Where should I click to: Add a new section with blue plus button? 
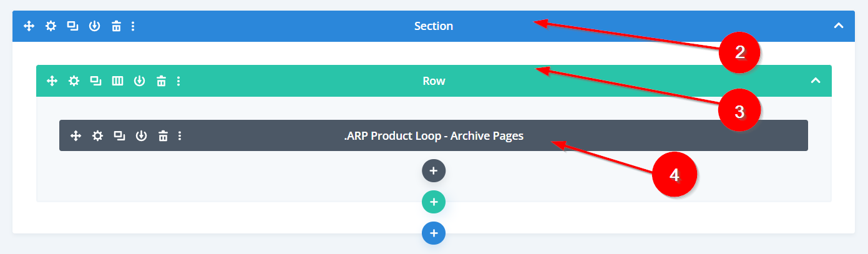[434, 233]
